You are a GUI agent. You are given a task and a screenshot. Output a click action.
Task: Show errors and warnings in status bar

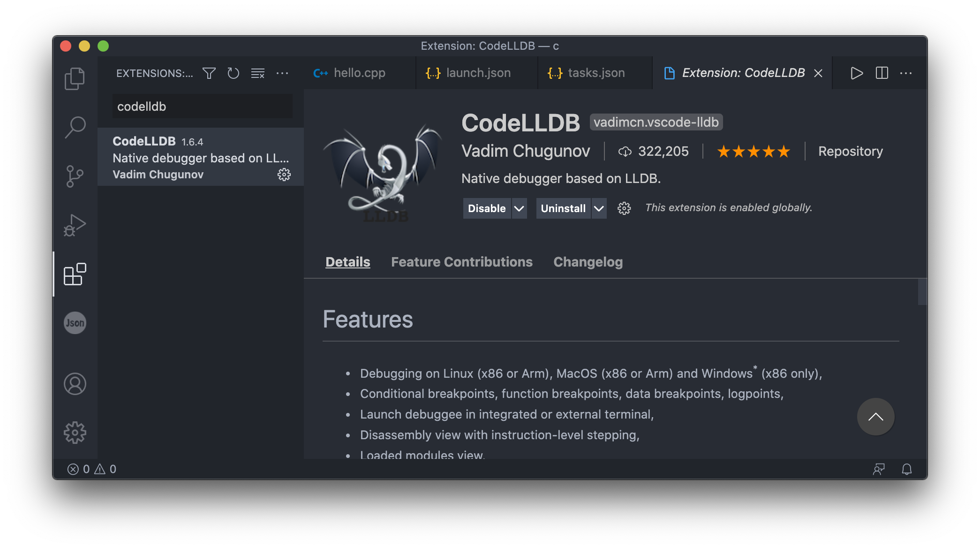point(92,469)
